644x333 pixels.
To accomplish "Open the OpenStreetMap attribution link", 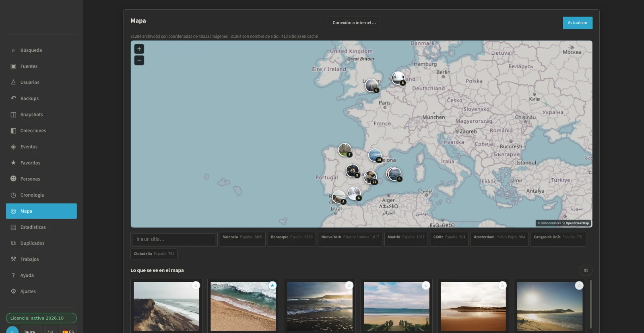I will tap(577, 223).
